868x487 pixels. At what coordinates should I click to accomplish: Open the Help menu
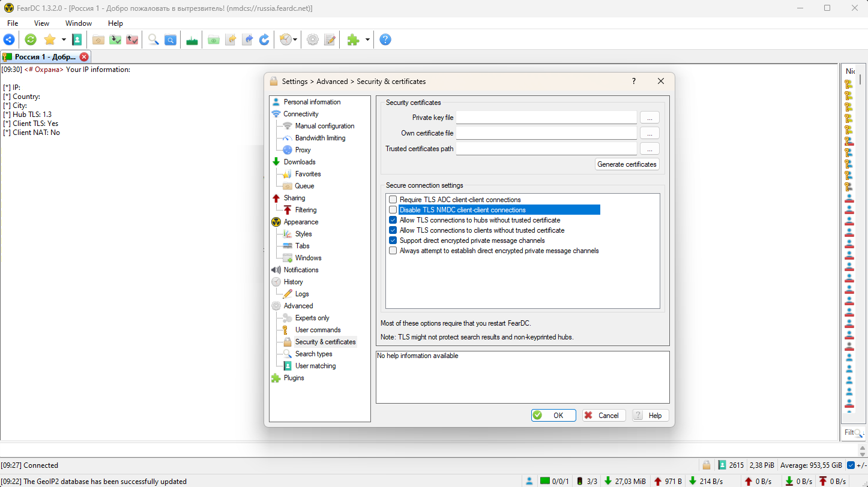point(115,23)
